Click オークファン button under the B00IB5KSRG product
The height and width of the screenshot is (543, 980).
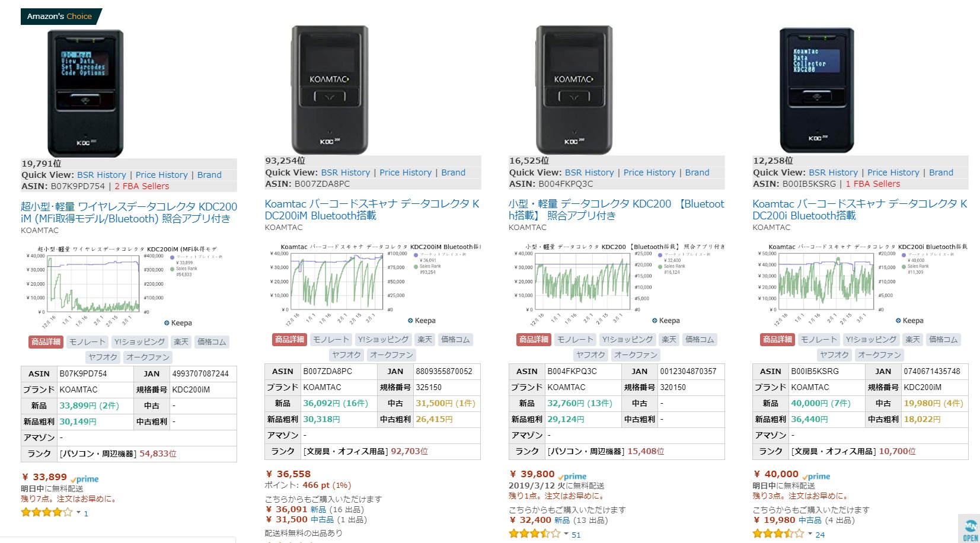(x=879, y=355)
